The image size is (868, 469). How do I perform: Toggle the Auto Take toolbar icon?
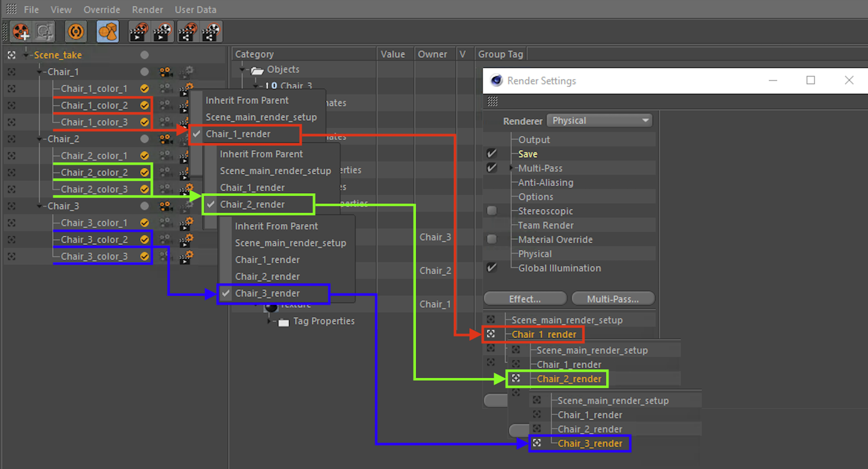point(44,32)
